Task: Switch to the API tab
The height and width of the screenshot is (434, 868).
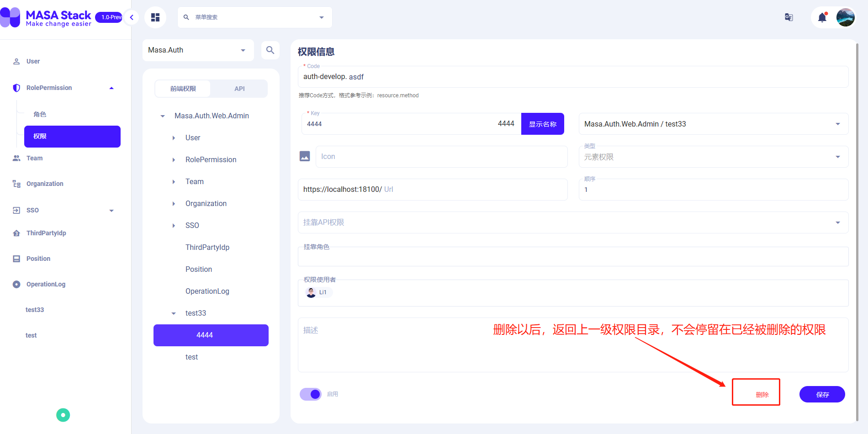Action: click(x=239, y=88)
